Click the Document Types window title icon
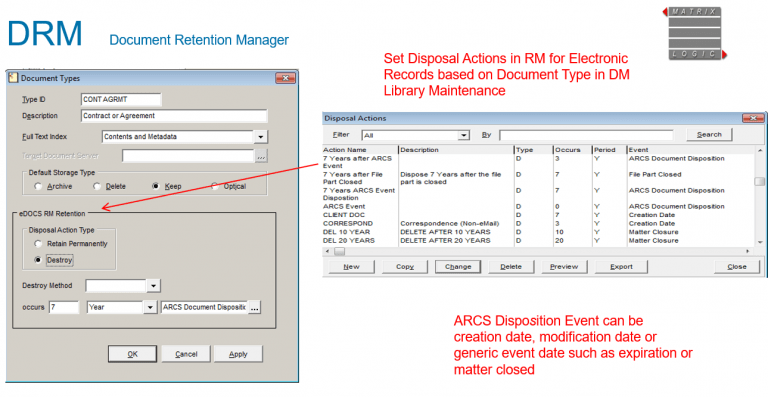The height and width of the screenshot is (397, 768). coord(14,78)
